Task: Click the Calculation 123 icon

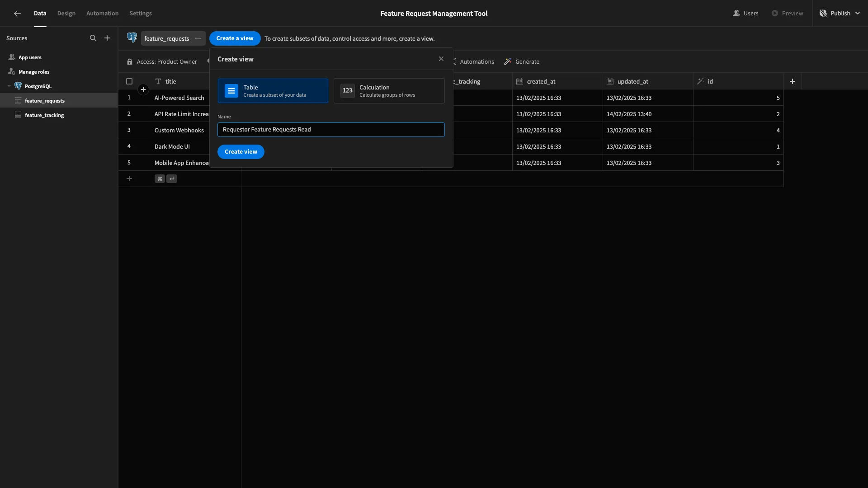Action: click(x=347, y=90)
